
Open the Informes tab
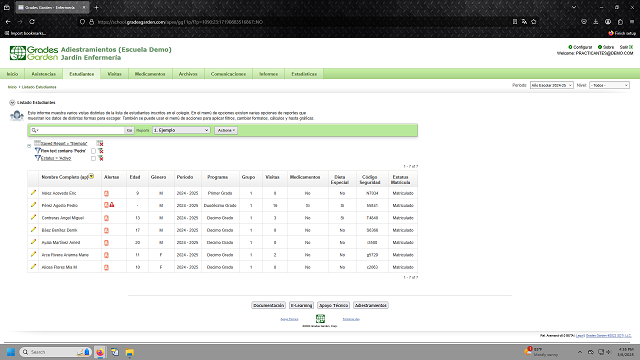(x=269, y=74)
